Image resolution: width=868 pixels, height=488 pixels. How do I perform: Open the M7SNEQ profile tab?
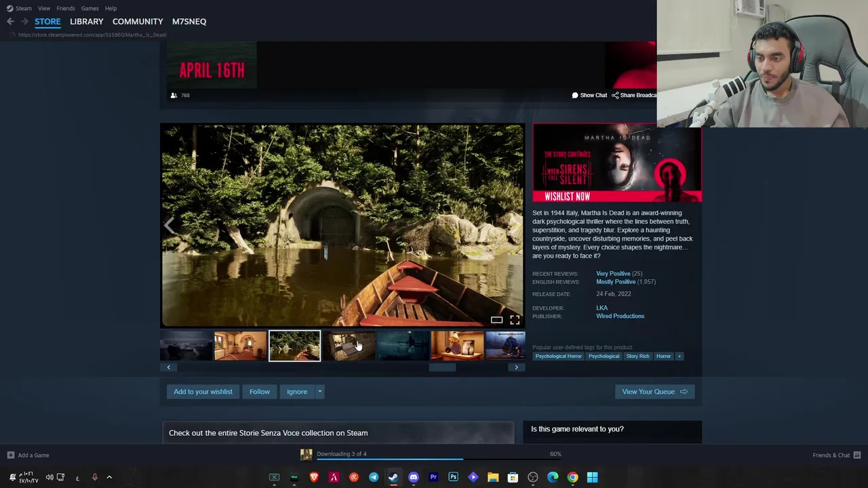[x=189, y=22]
